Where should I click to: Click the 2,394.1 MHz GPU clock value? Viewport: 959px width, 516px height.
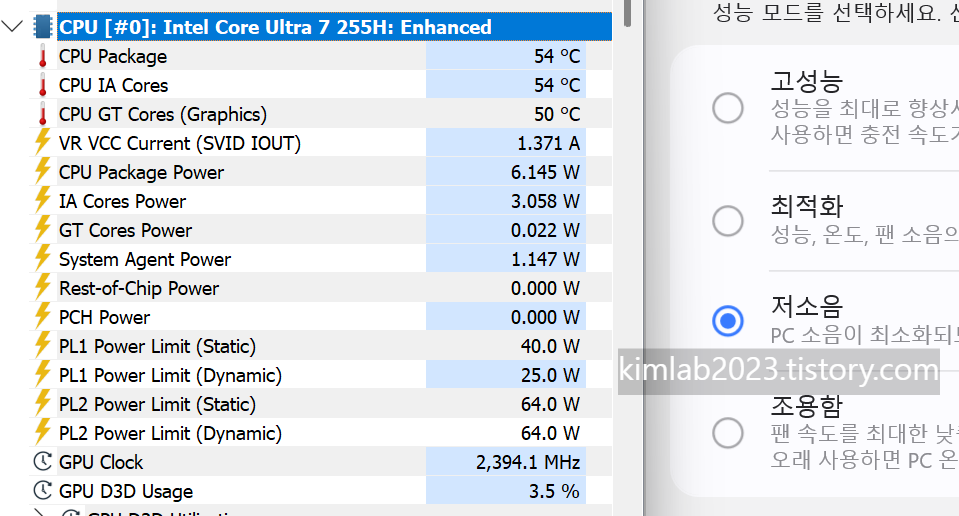(528, 462)
